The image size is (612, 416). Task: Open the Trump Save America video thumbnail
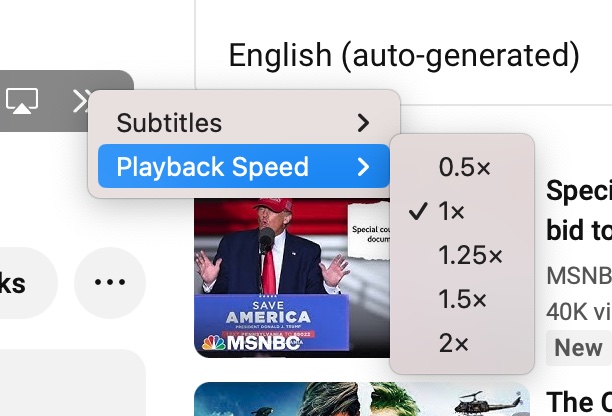coord(292,277)
